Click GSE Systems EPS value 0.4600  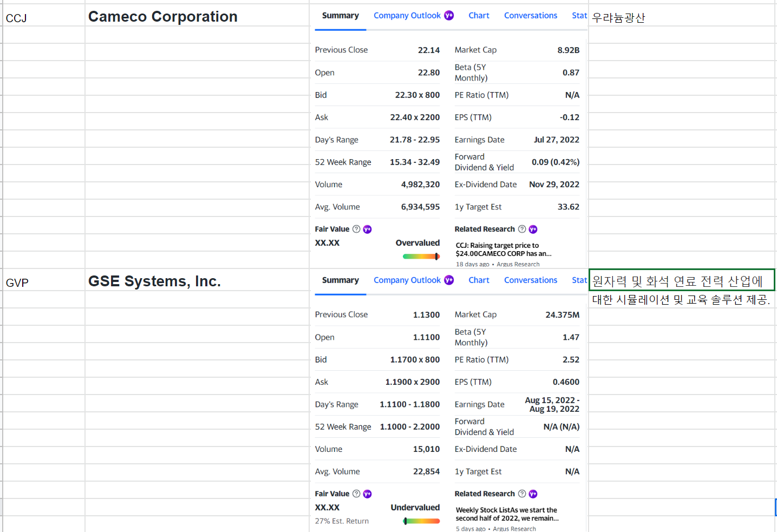coord(566,382)
